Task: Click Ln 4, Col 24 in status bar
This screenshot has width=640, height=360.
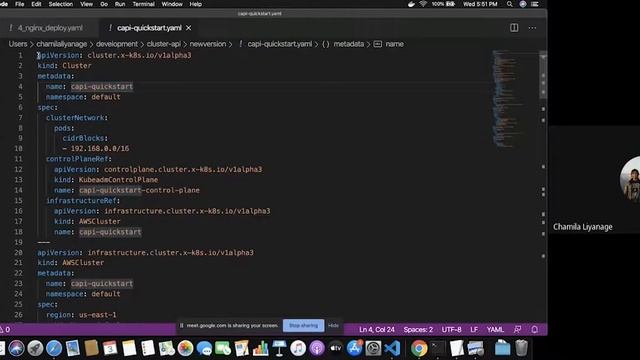Action: tap(377, 329)
